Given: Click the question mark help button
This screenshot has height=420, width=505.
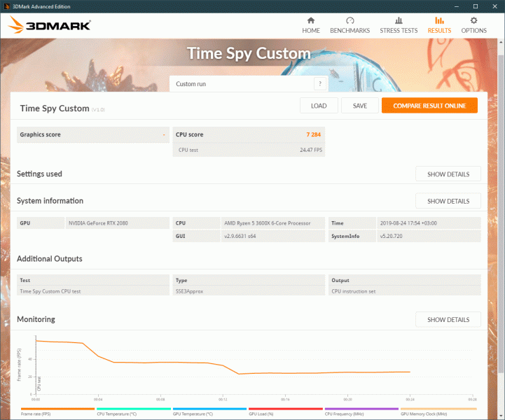Looking at the screenshot, I should click(320, 84).
